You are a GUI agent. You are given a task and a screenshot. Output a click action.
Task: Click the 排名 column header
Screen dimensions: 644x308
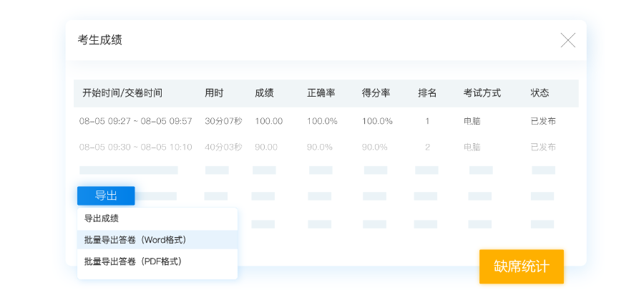coord(427,93)
